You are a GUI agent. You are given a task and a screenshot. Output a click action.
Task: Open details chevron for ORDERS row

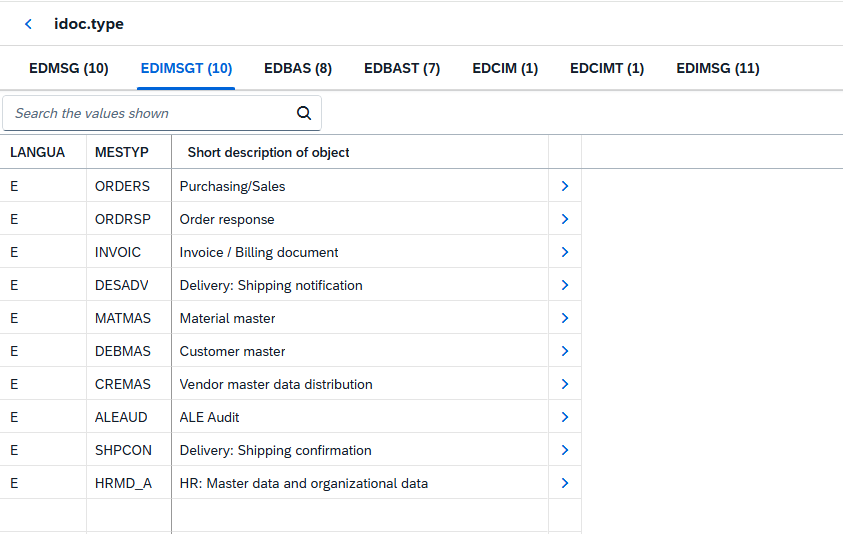coord(565,186)
